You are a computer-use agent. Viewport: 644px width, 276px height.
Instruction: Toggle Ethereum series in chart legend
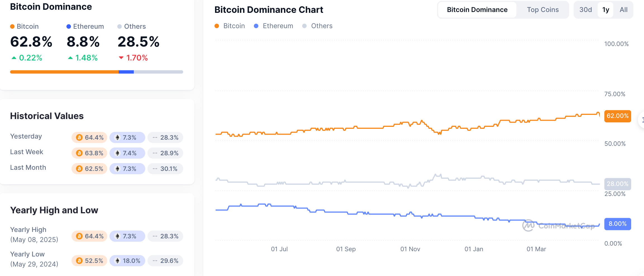click(274, 26)
